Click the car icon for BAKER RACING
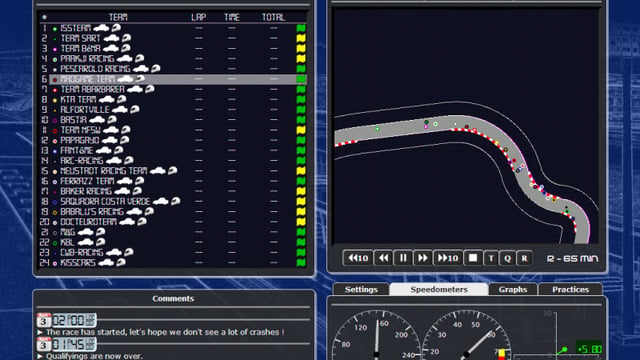Viewport: 640px width, 360px height. [122, 191]
